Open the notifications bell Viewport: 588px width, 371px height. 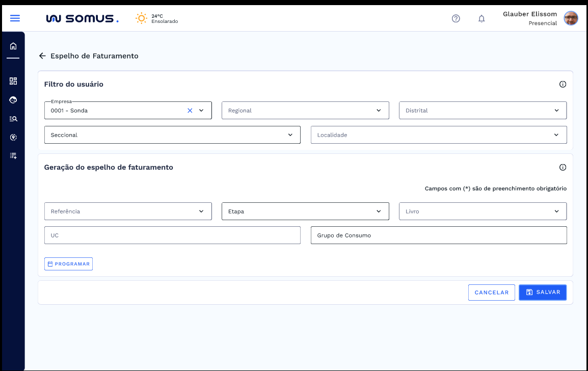click(481, 19)
